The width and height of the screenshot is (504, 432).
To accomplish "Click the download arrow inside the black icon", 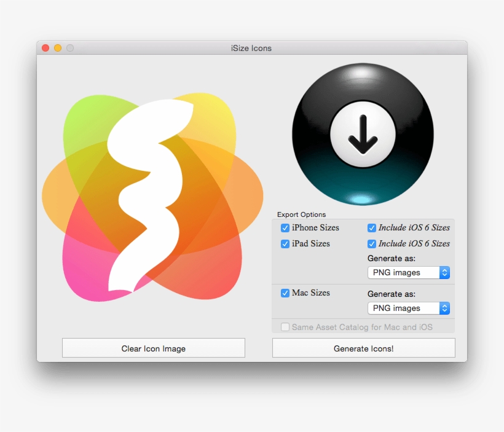I will tap(363, 134).
